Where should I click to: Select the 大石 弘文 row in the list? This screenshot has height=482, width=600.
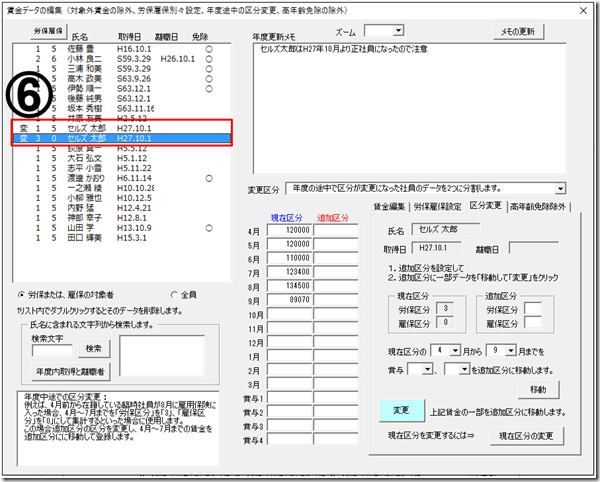(122, 158)
